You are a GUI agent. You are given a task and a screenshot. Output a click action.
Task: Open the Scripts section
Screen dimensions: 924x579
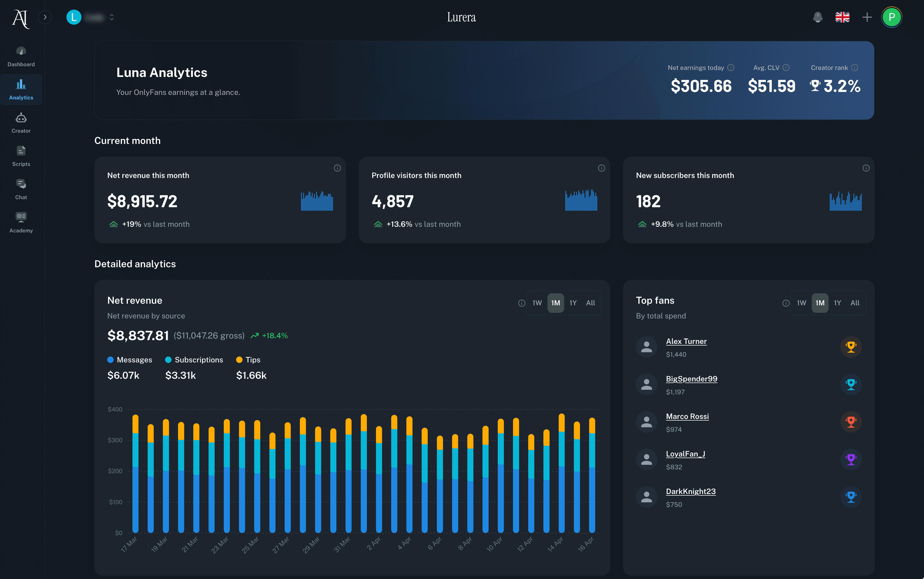click(21, 150)
